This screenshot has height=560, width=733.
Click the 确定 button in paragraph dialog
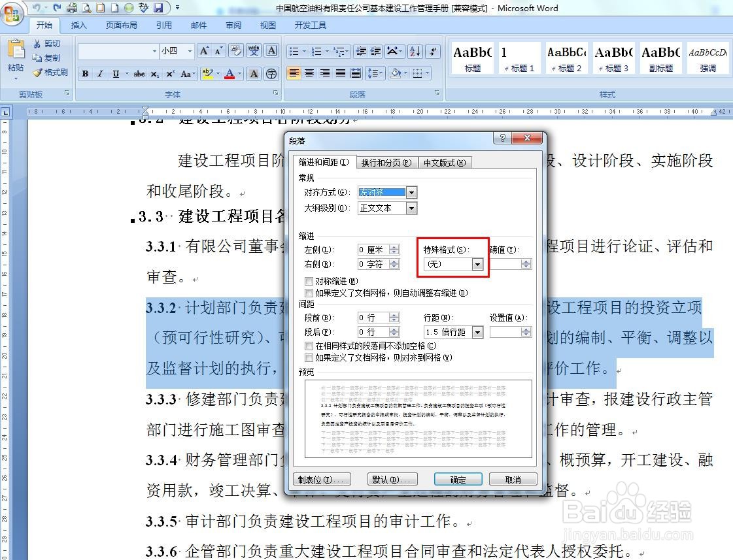(x=458, y=479)
